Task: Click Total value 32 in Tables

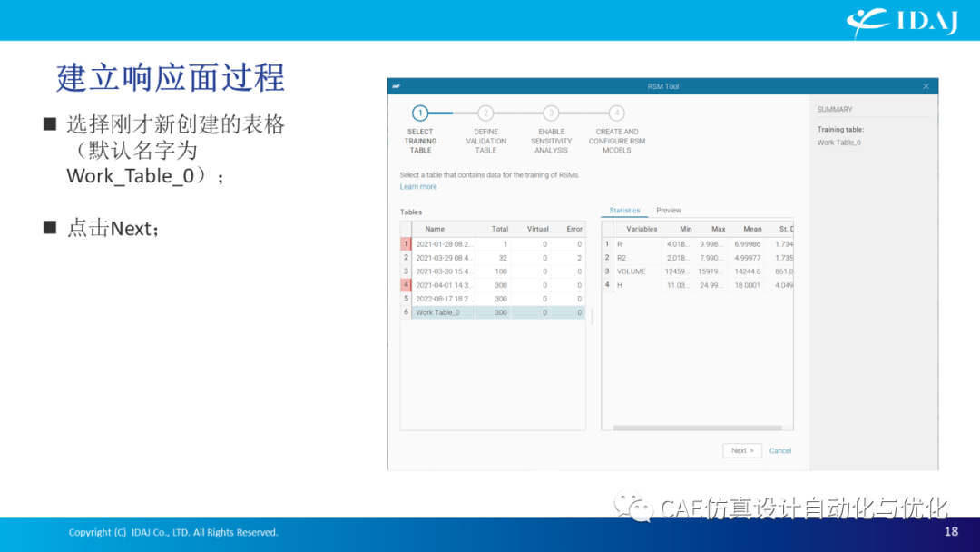Action: (x=503, y=258)
